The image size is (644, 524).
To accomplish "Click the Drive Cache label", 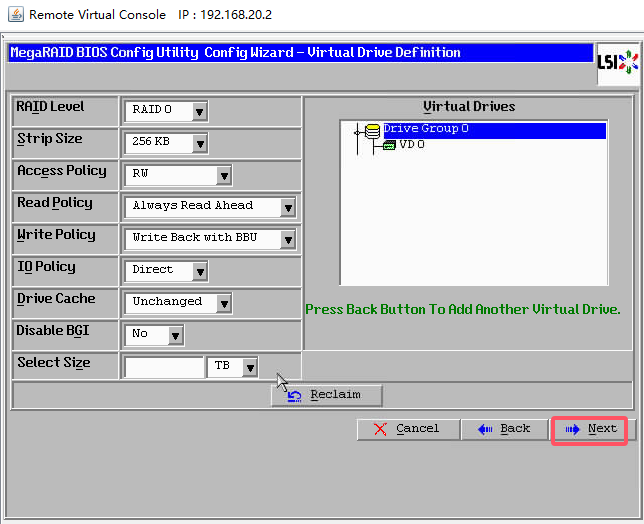I will 56,299.
